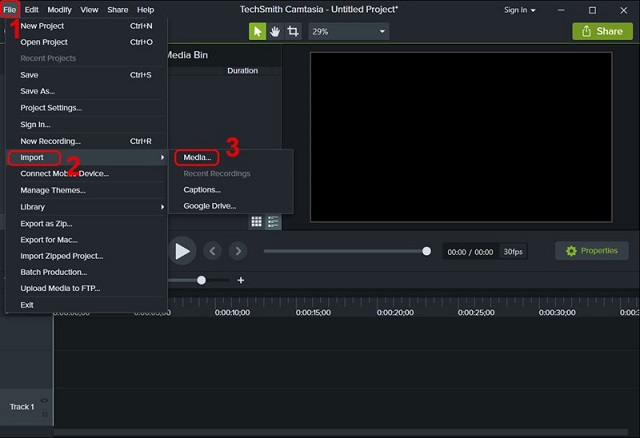Select the hand pan tool

(x=275, y=32)
